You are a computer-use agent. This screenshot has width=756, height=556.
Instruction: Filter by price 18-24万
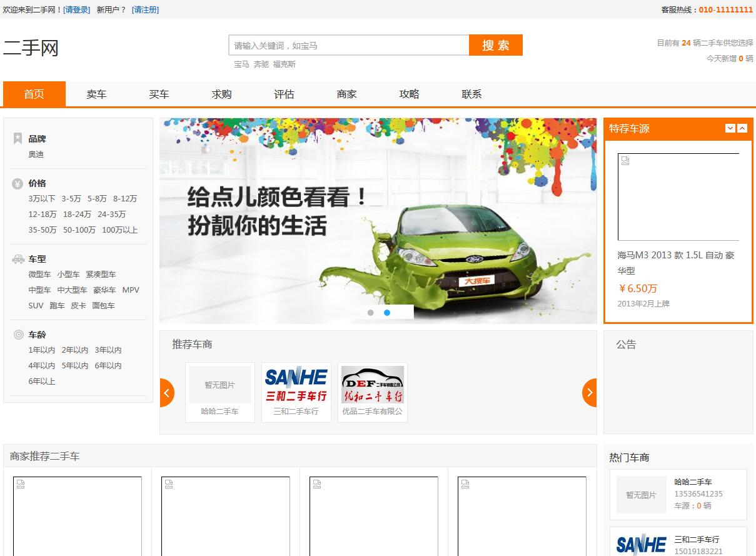click(x=77, y=215)
